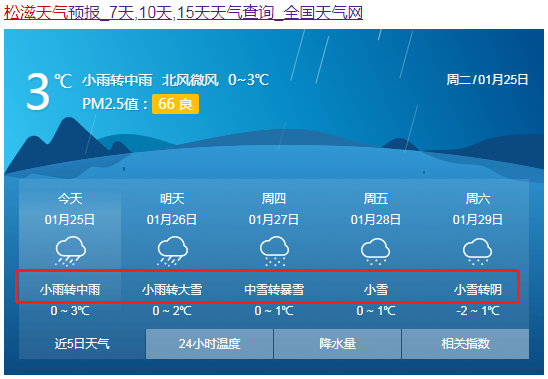Click the 小雪转阴 forecast text

[478, 289]
